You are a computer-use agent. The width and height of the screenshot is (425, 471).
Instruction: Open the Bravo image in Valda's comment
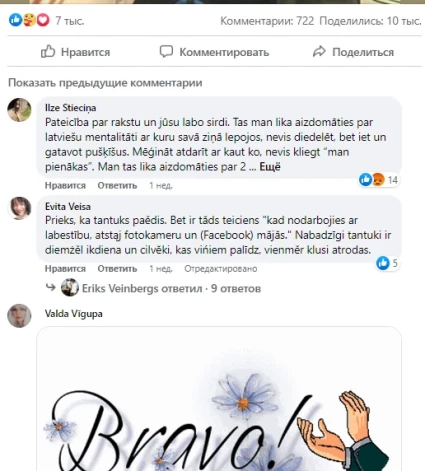click(x=219, y=399)
